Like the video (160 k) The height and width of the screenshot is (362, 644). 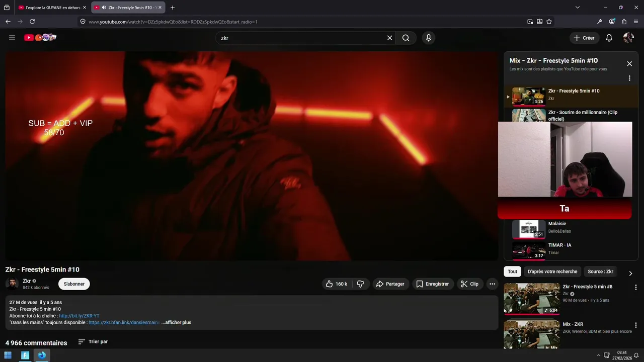click(337, 284)
